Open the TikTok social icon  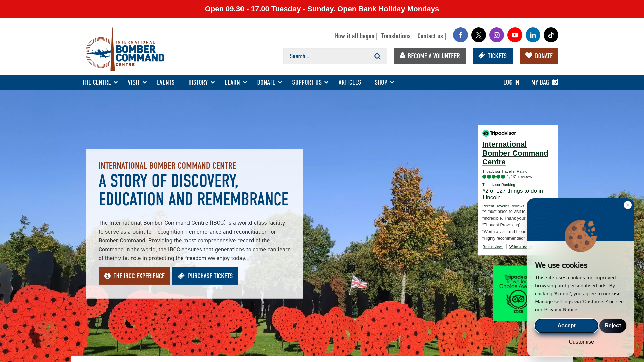[x=551, y=35]
